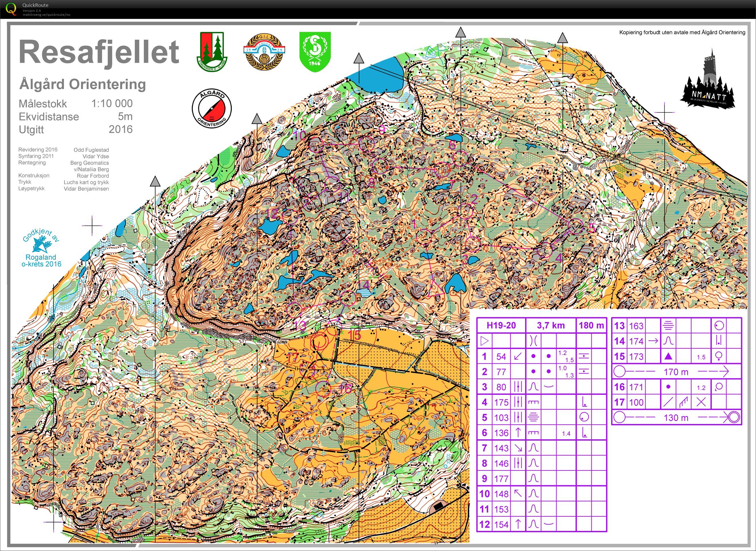
Task: Click the 3,7 km course length cell
Action: tap(550, 326)
